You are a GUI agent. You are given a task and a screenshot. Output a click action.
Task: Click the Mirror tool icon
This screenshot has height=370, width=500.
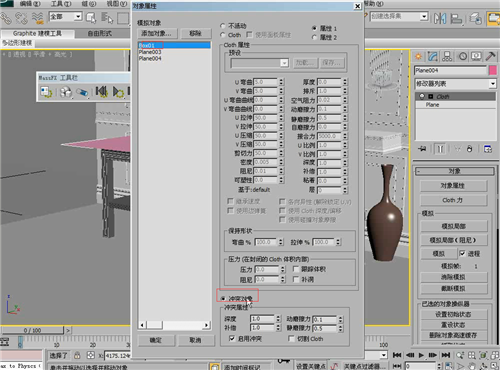(440, 18)
